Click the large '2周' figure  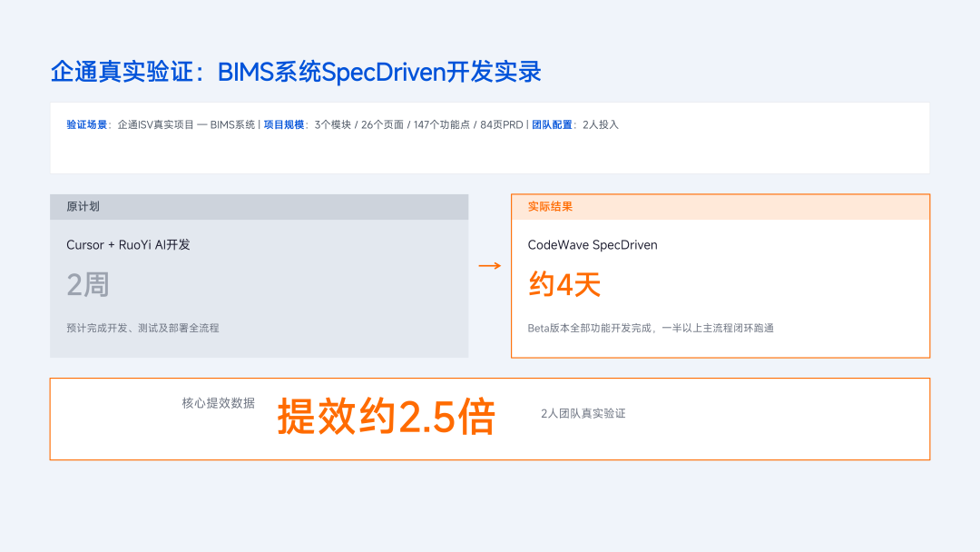click(x=88, y=284)
